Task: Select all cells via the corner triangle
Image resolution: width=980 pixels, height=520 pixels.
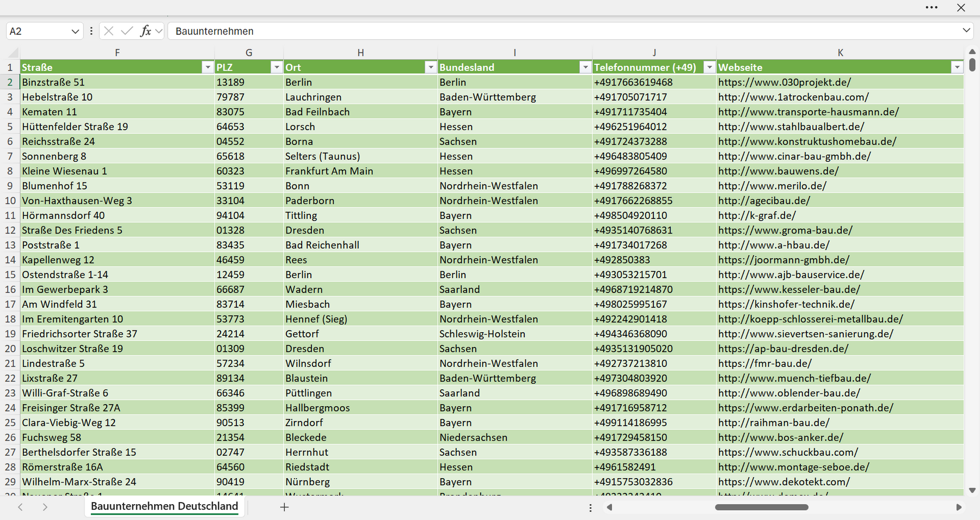Action: (13, 53)
